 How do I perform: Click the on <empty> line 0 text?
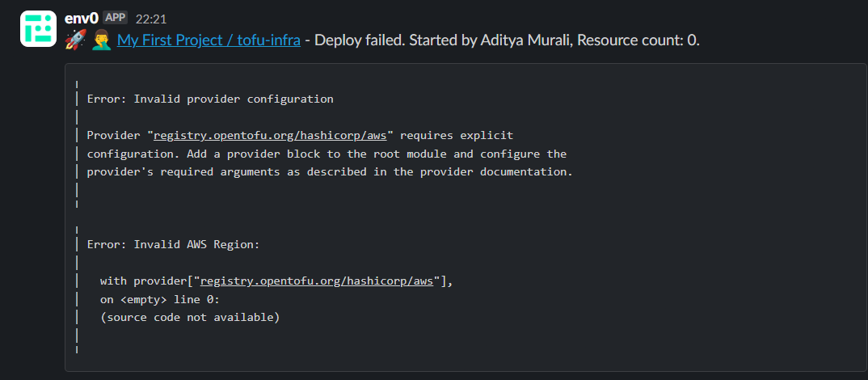click(160, 300)
